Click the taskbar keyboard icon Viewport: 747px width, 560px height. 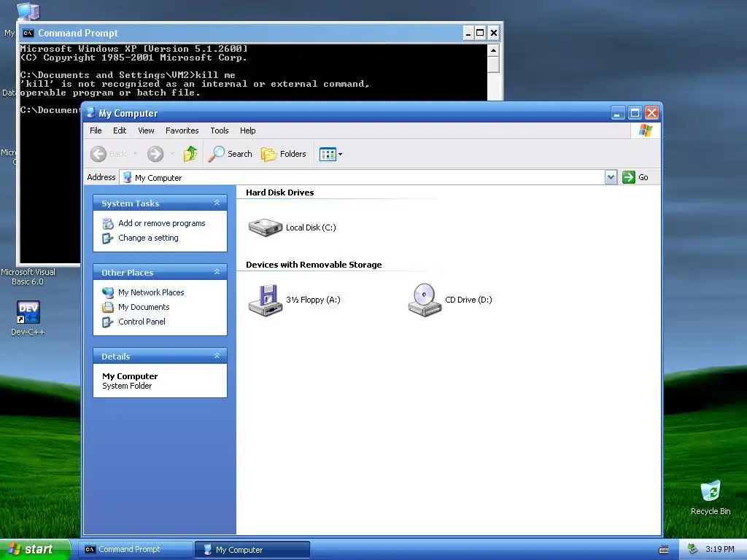664,550
